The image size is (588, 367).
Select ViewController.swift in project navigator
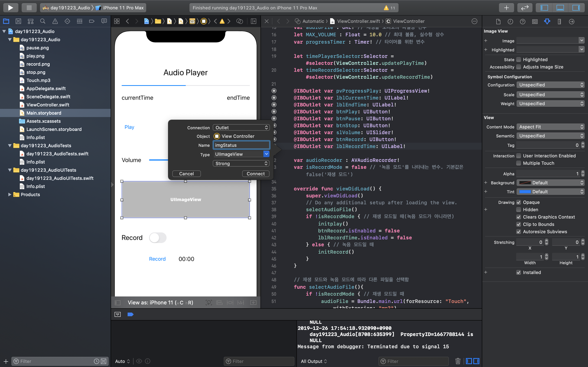click(x=48, y=105)
